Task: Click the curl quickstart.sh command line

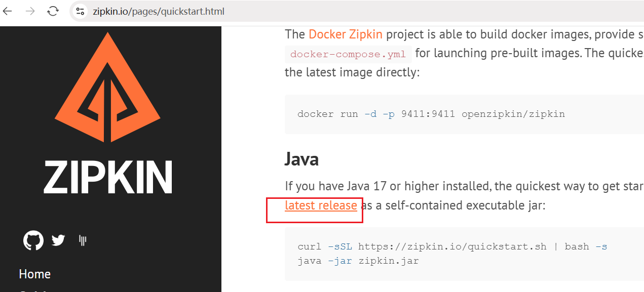Action: click(x=452, y=246)
